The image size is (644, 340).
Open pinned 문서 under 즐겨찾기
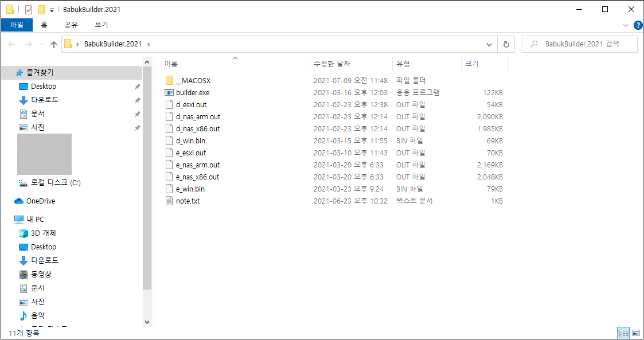[x=37, y=114]
